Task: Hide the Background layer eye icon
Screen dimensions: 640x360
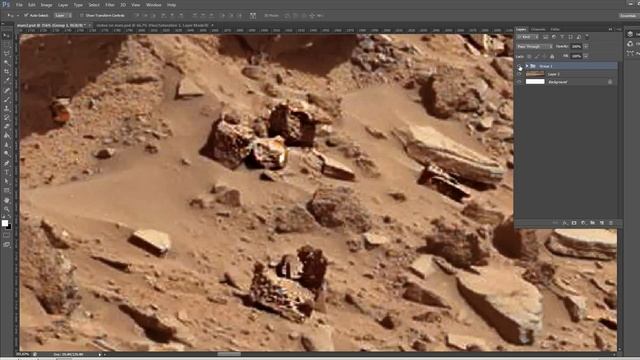Action: pos(519,82)
